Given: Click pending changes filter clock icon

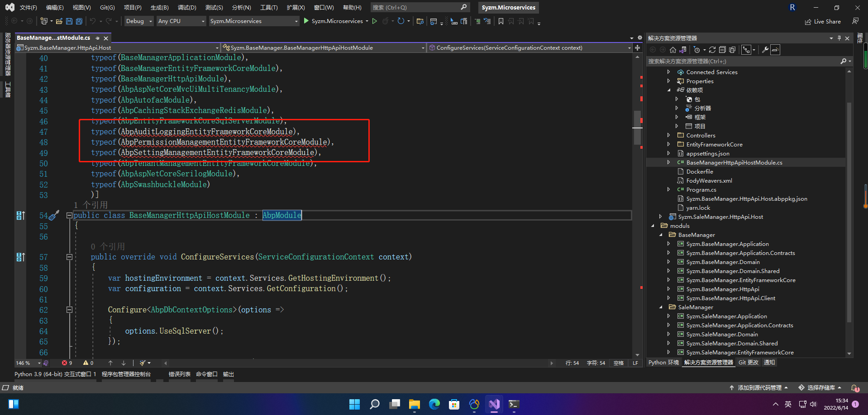Looking at the screenshot, I should (697, 50).
